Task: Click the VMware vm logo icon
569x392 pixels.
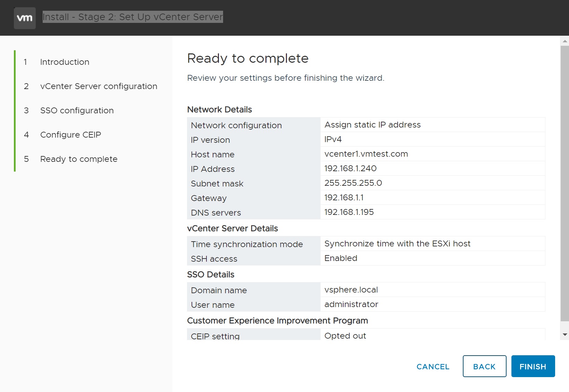Action: pyautogui.click(x=25, y=18)
